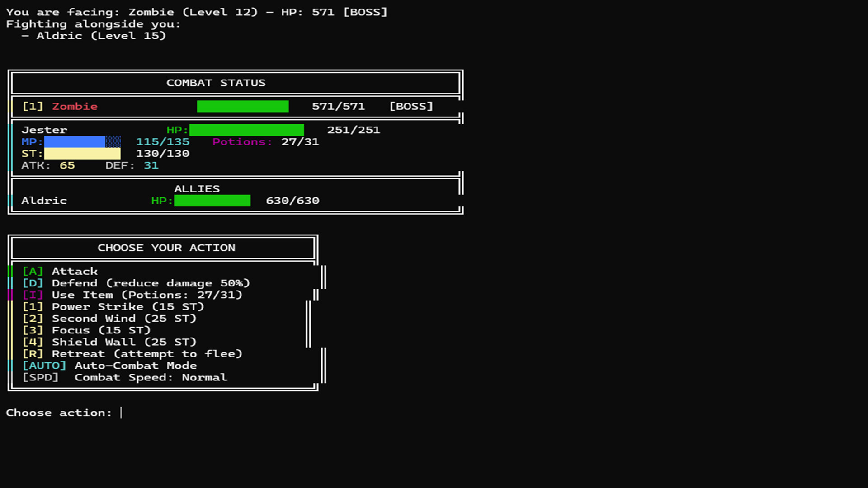
Task: Choose Use Item to drink a potion
Action: 146,295
